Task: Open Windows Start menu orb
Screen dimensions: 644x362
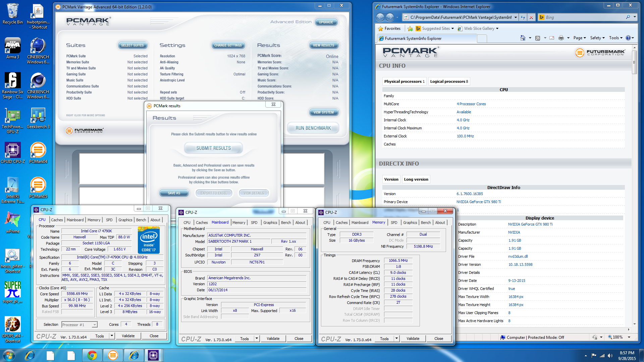Action: (x=9, y=355)
